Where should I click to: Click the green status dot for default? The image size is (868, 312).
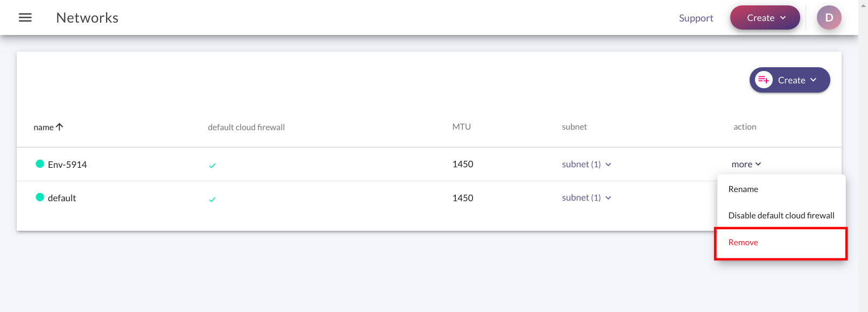point(40,197)
